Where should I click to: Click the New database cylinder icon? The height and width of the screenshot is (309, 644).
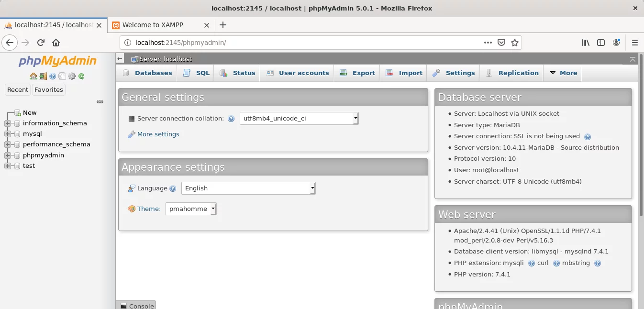click(18, 113)
